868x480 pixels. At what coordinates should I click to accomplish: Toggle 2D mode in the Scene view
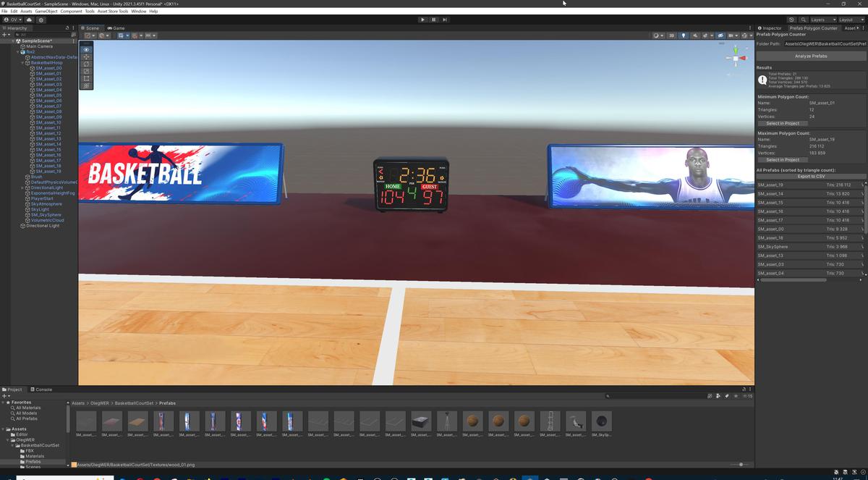click(x=672, y=35)
